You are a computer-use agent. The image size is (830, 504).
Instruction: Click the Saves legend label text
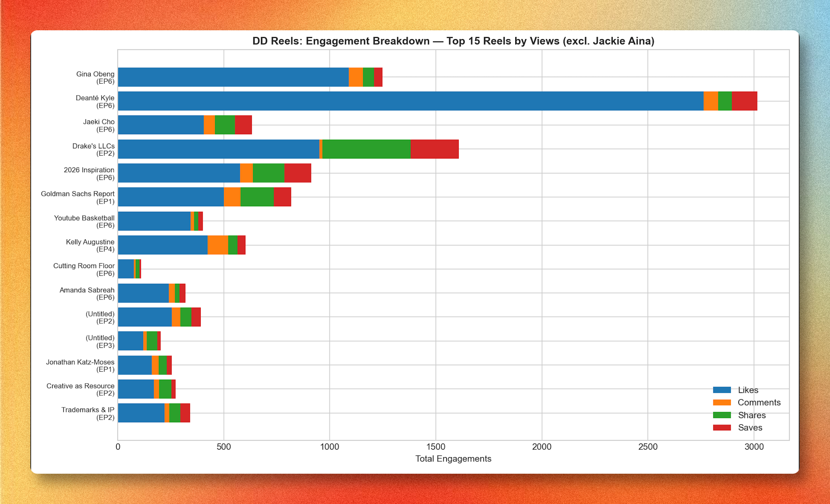(x=750, y=428)
